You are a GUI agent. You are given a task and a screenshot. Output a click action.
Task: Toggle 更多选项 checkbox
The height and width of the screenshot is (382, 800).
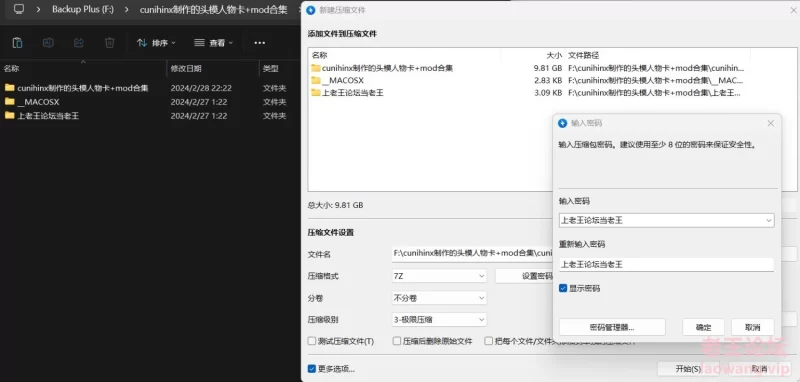click(312, 369)
